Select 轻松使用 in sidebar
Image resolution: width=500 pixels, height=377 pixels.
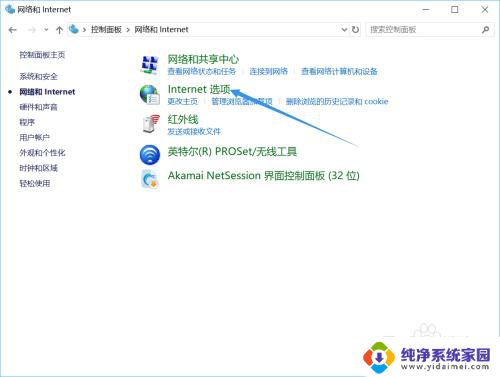pyautogui.click(x=35, y=183)
